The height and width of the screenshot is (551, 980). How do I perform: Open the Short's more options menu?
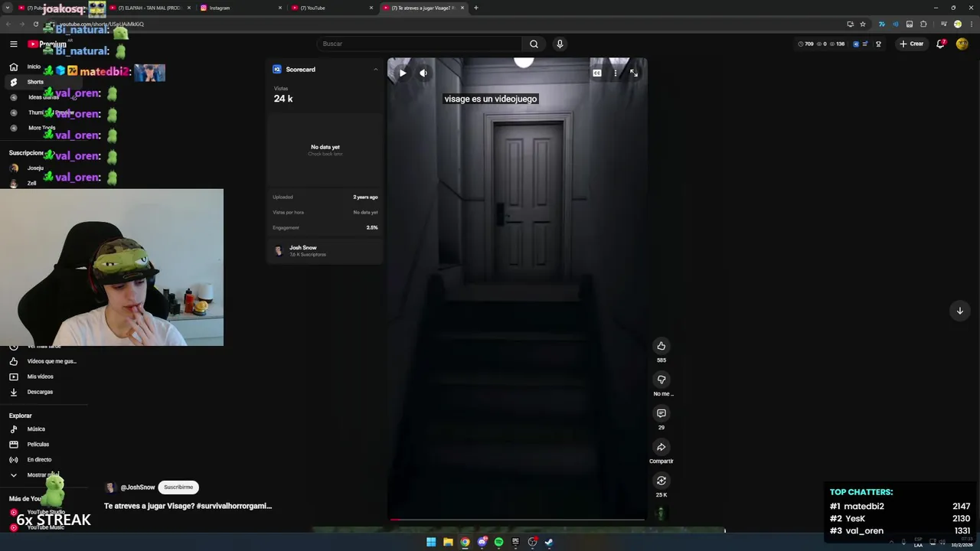[616, 73]
